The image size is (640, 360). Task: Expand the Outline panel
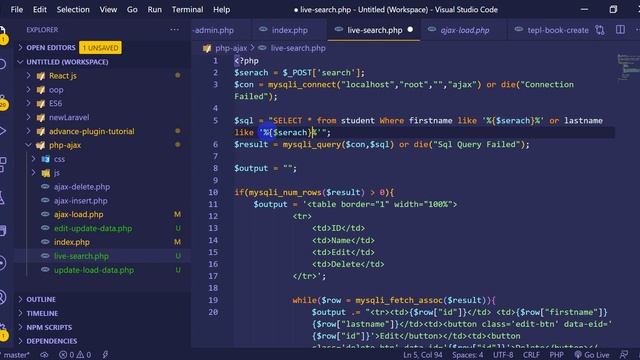[41, 299]
